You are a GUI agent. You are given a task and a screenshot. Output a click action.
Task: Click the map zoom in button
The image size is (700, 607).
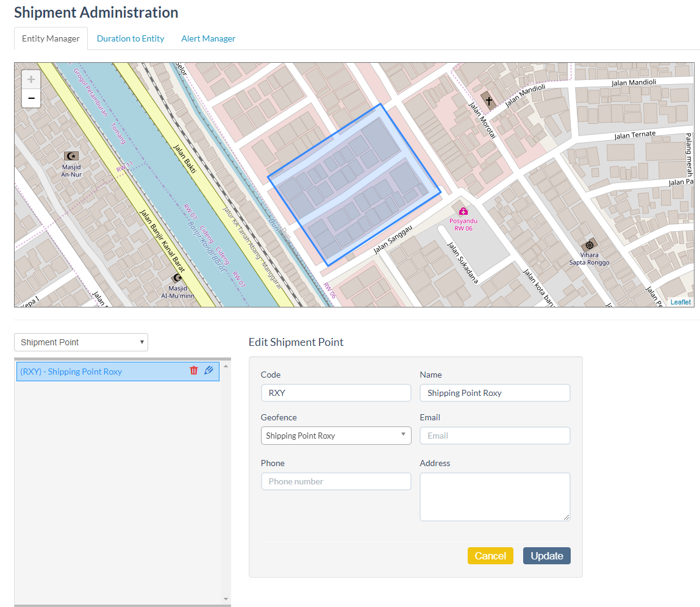point(31,79)
